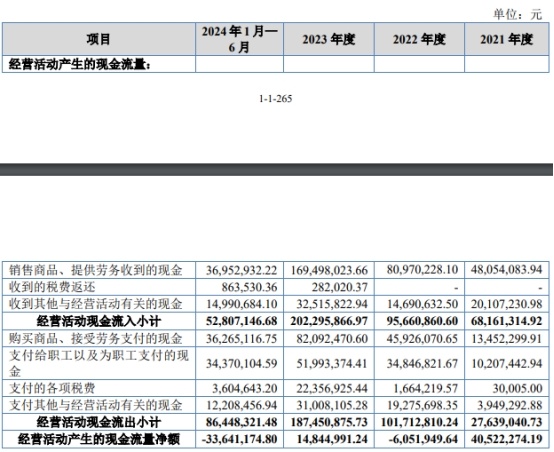Click the value 282,020.37
The height and width of the screenshot is (452, 554).
coord(340,287)
